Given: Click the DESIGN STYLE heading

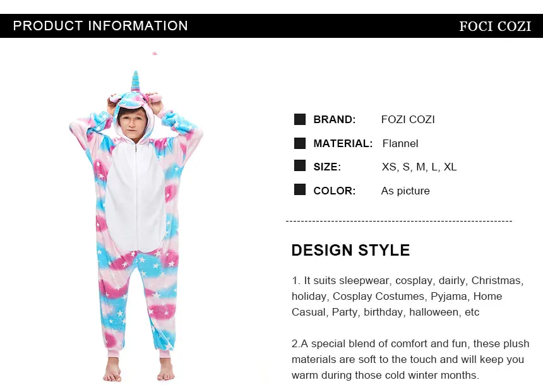Looking at the screenshot, I should point(350,250).
